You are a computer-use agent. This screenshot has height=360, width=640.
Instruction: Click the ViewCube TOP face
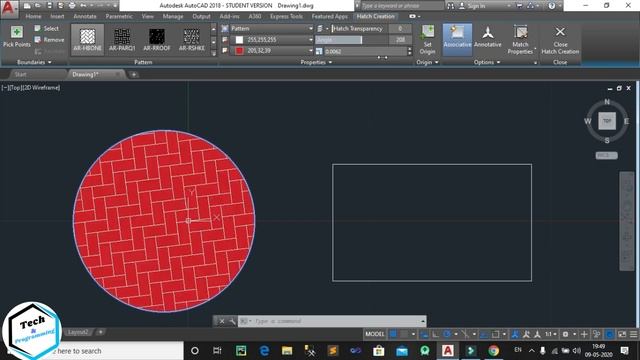click(607, 121)
